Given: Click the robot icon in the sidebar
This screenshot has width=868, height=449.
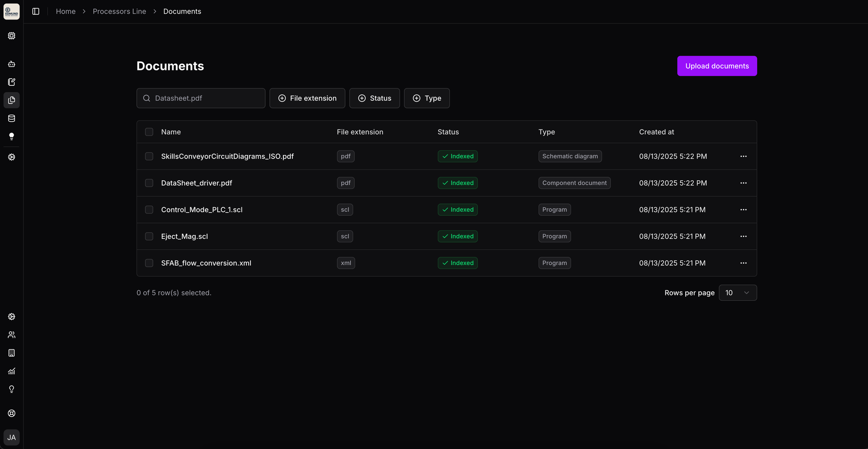Looking at the screenshot, I should (x=12, y=64).
